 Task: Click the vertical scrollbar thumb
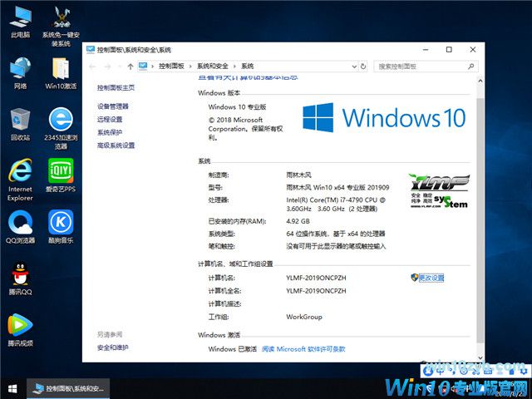(x=480, y=219)
